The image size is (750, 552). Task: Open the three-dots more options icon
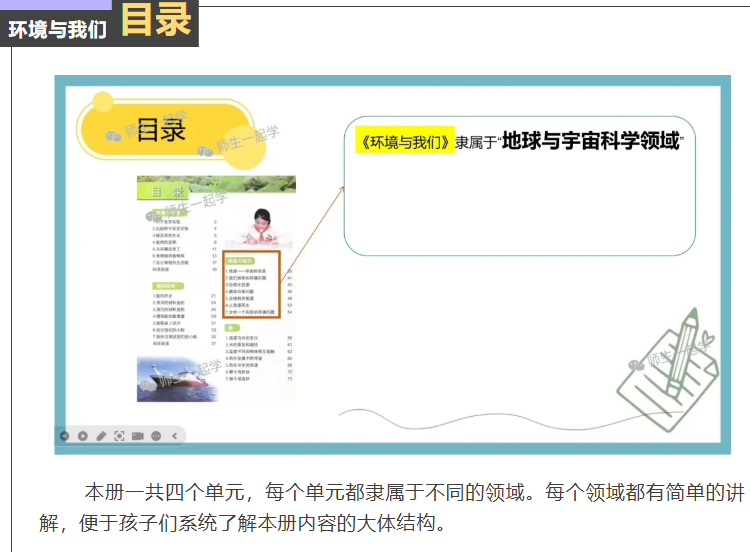pos(156,435)
